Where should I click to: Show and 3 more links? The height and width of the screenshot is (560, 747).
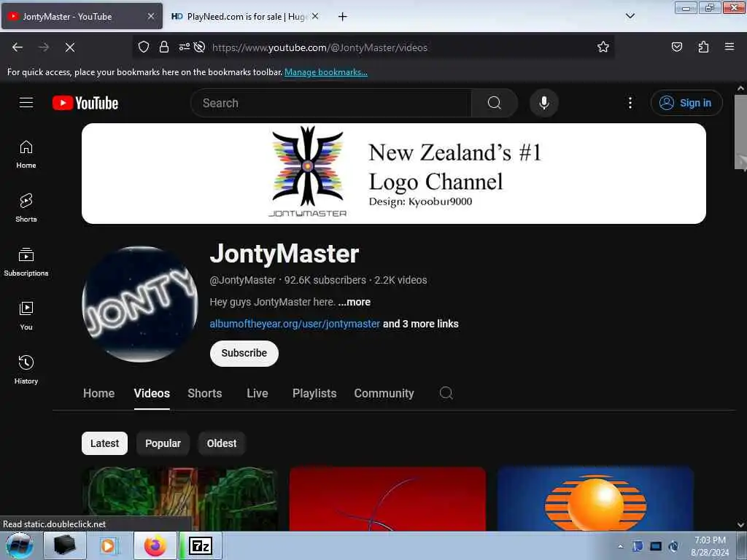pyautogui.click(x=421, y=324)
